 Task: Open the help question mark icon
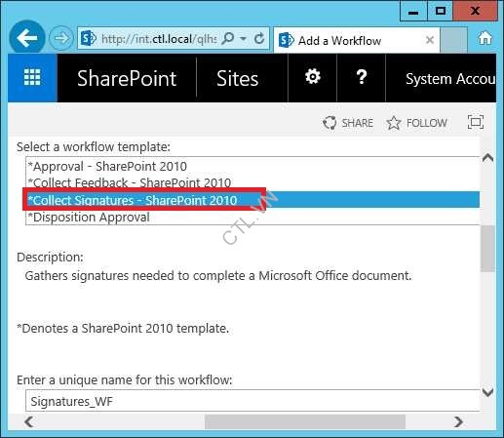point(362,77)
